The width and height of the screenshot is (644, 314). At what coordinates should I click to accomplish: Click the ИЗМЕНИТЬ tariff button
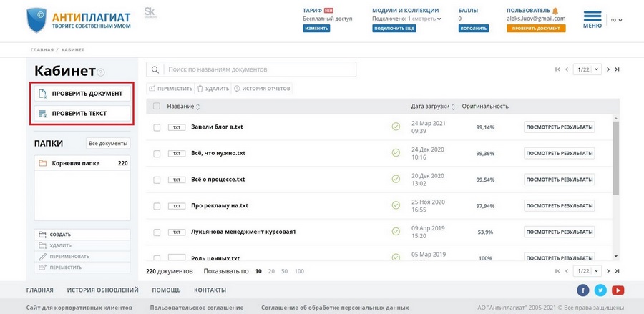coord(316,29)
